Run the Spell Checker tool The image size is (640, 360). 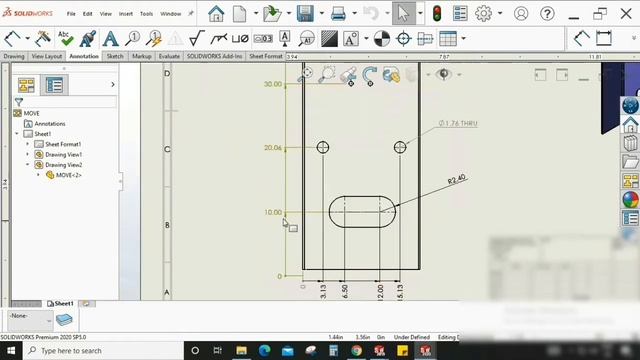65,39
